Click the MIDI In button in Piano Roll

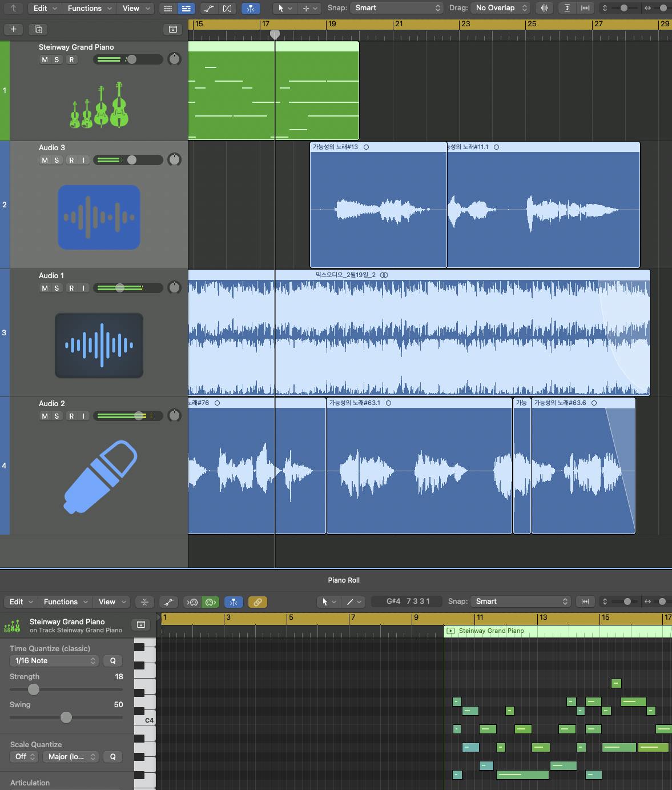pos(193,601)
